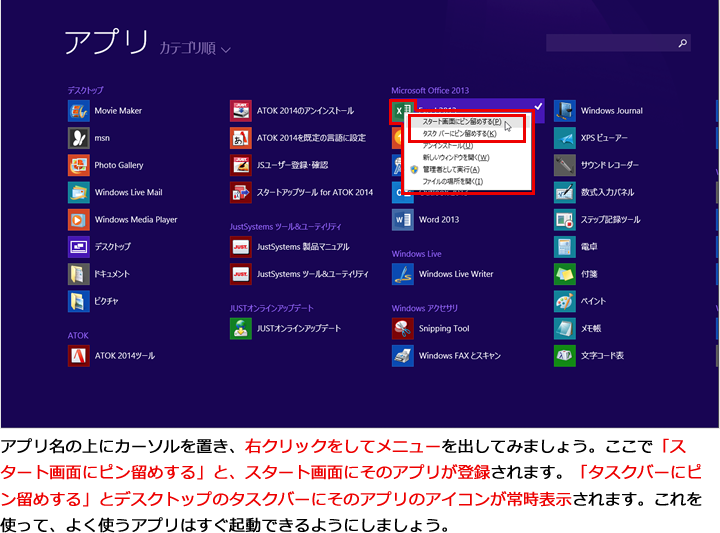Open the スタートアップツール for ATOK 2014 icon

241,192
